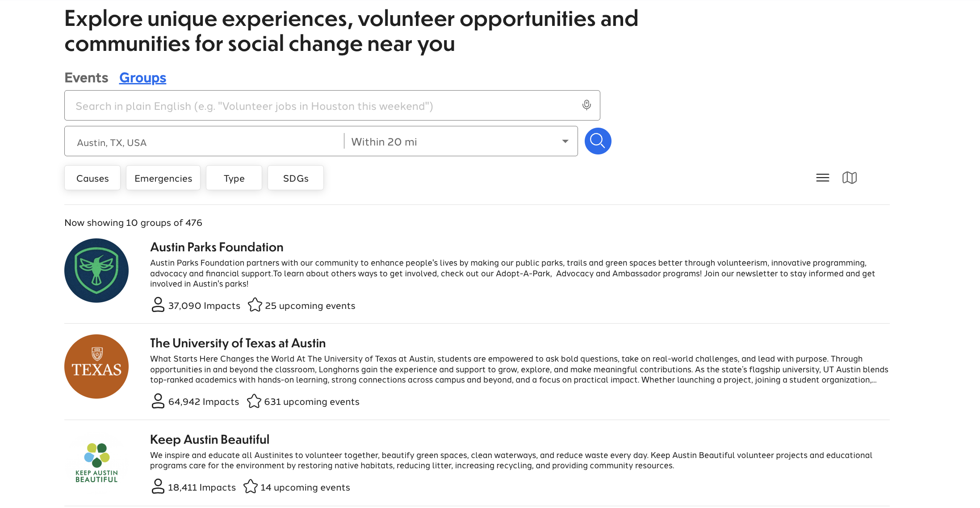Switch to map view icon

(849, 178)
